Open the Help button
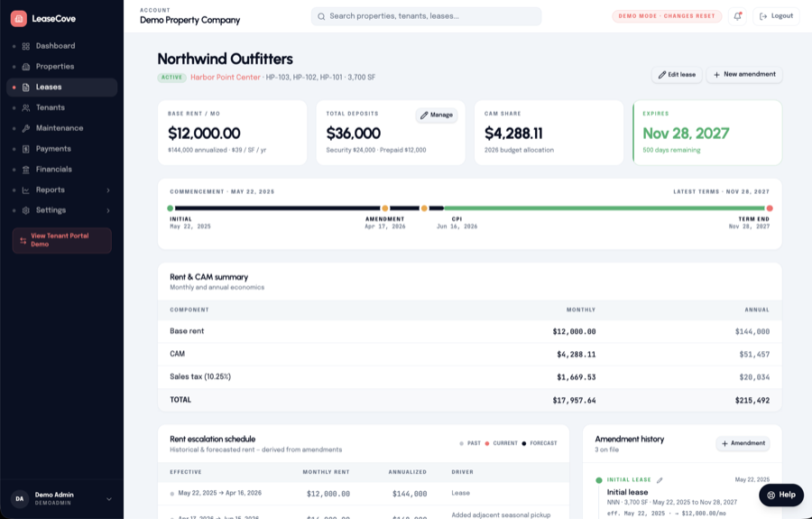This screenshot has width=812, height=519. (x=781, y=496)
